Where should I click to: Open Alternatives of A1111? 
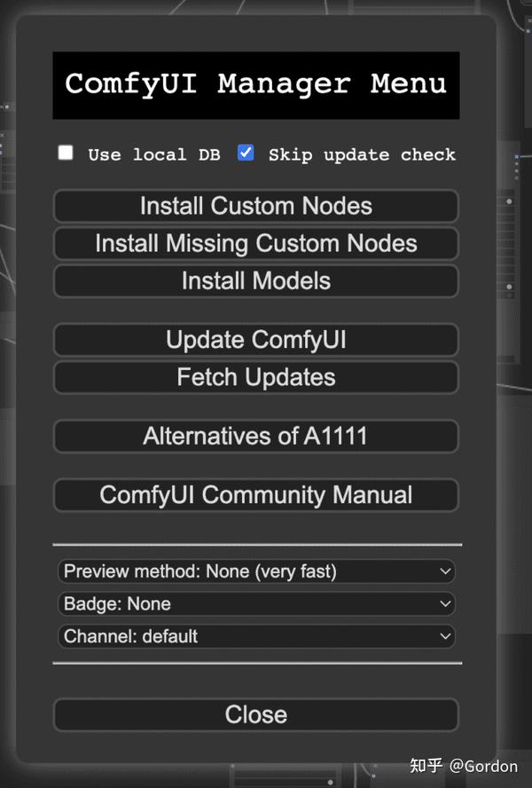[255, 436]
